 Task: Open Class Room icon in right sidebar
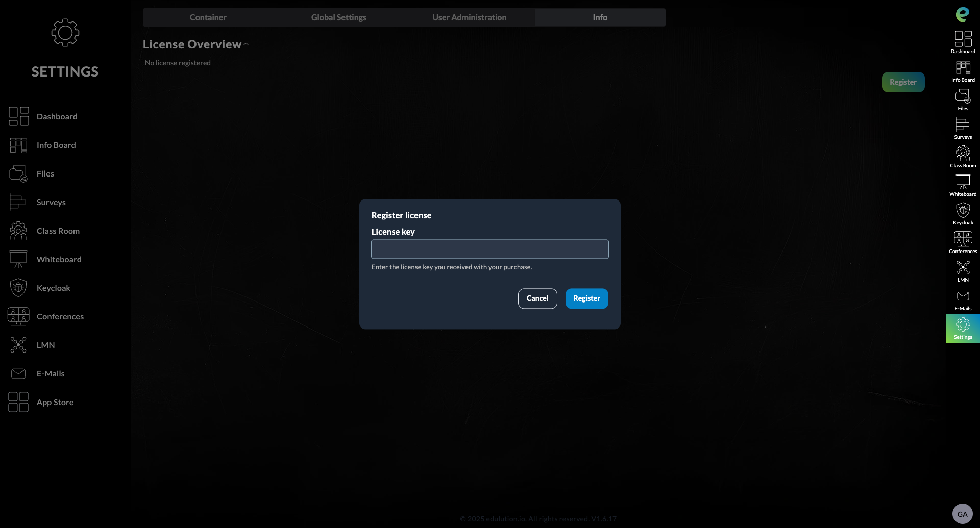pyautogui.click(x=963, y=154)
